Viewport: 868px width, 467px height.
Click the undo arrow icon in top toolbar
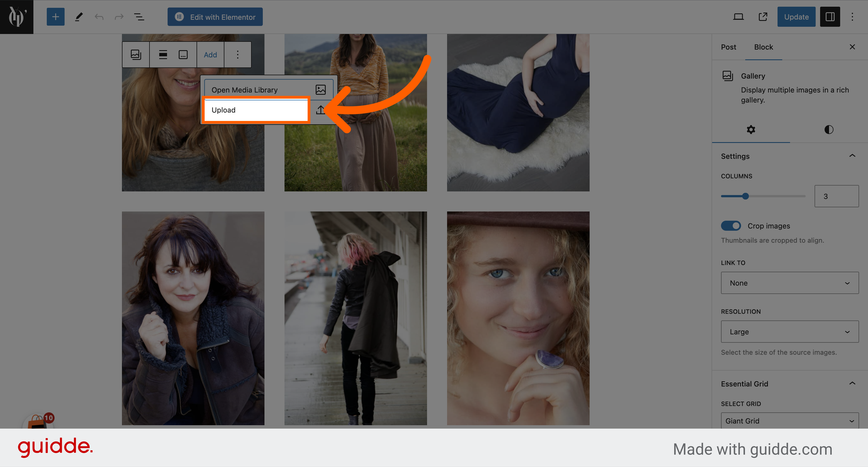pyautogui.click(x=99, y=17)
